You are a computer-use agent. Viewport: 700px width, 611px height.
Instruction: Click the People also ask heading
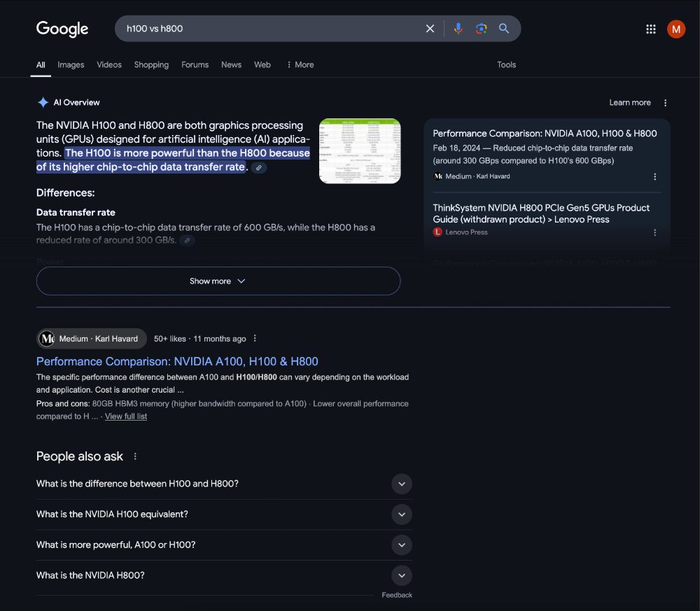[80, 456]
